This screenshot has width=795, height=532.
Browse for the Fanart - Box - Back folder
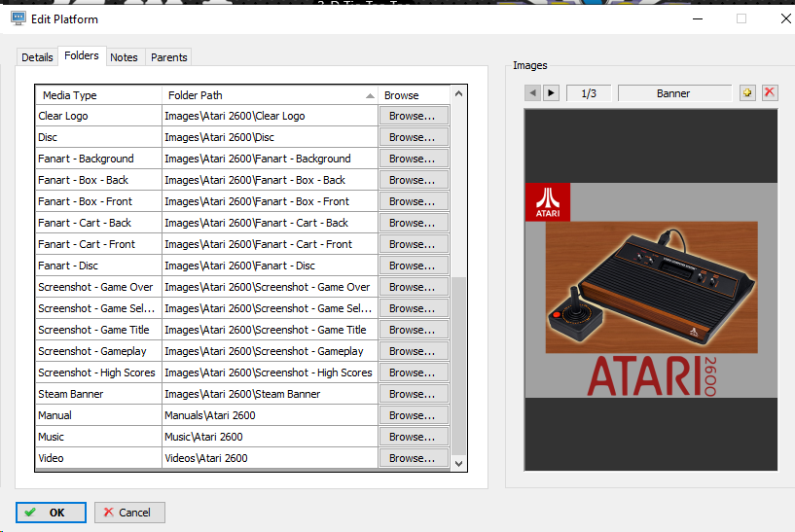click(x=414, y=180)
